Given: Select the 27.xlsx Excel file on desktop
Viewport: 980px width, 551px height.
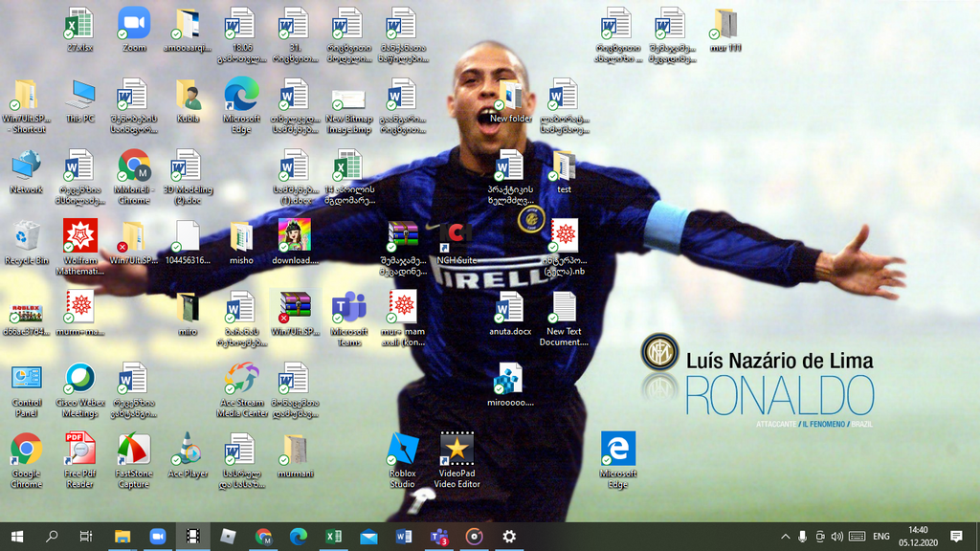Looking at the screenshot, I should click(79, 30).
